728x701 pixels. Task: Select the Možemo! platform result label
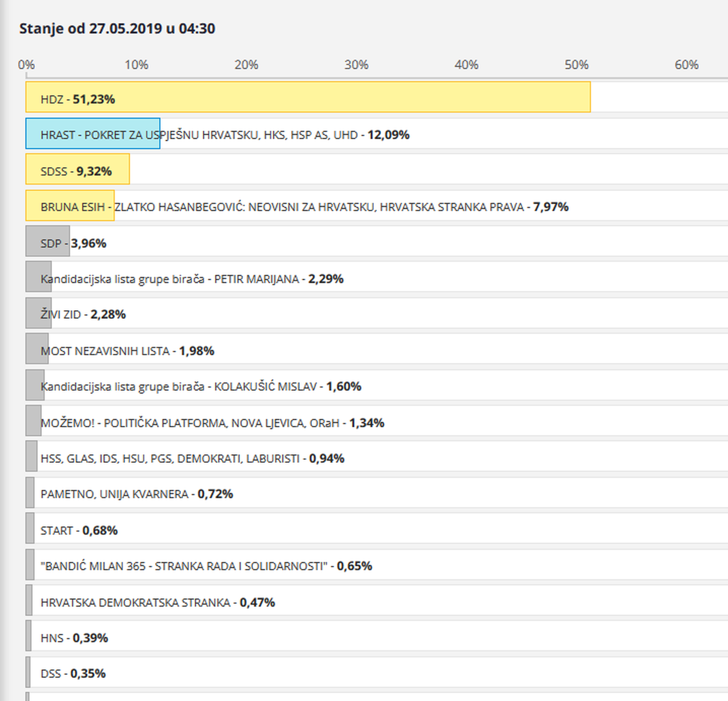(212, 423)
